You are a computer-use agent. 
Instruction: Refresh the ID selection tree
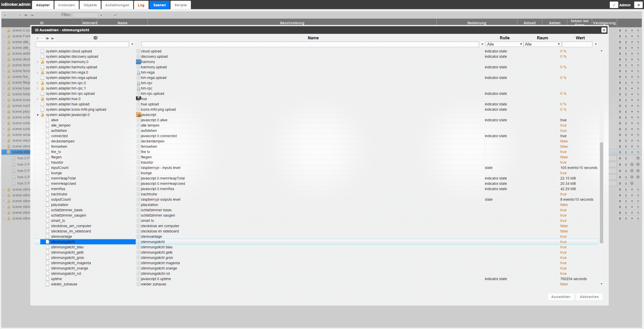pyautogui.click(x=37, y=38)
